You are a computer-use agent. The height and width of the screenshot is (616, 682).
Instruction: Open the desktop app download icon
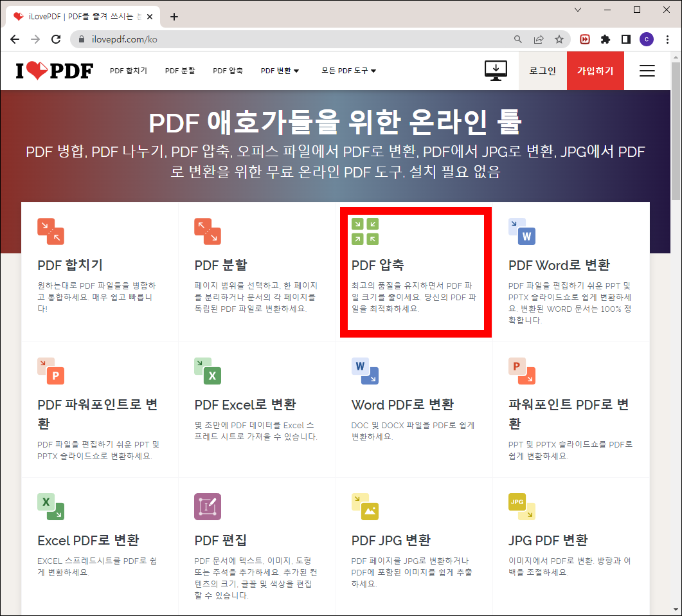coord(495,71)
